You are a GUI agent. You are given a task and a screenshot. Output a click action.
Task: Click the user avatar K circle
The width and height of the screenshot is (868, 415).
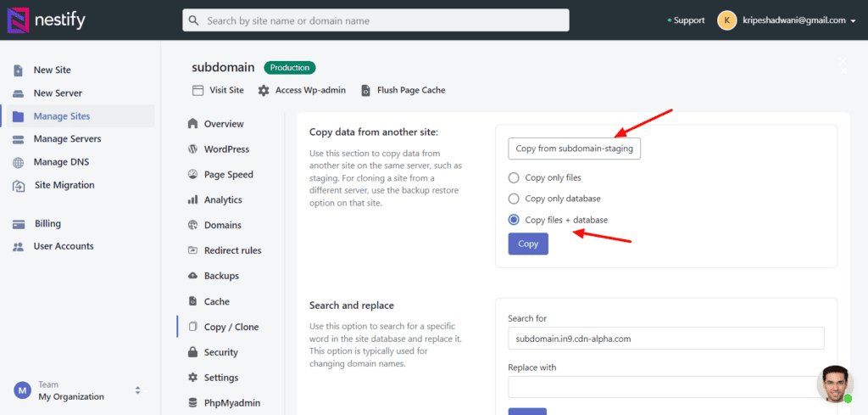point(726,20)
